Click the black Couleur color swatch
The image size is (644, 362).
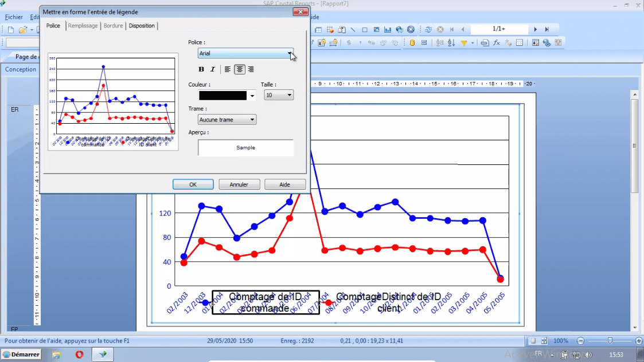(x=223, y=96)
